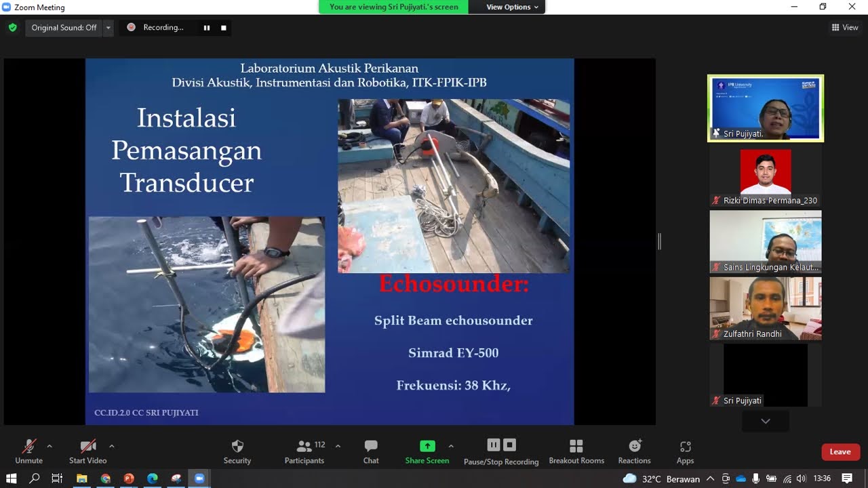Open the clock showing 13:36

[822, 479]
